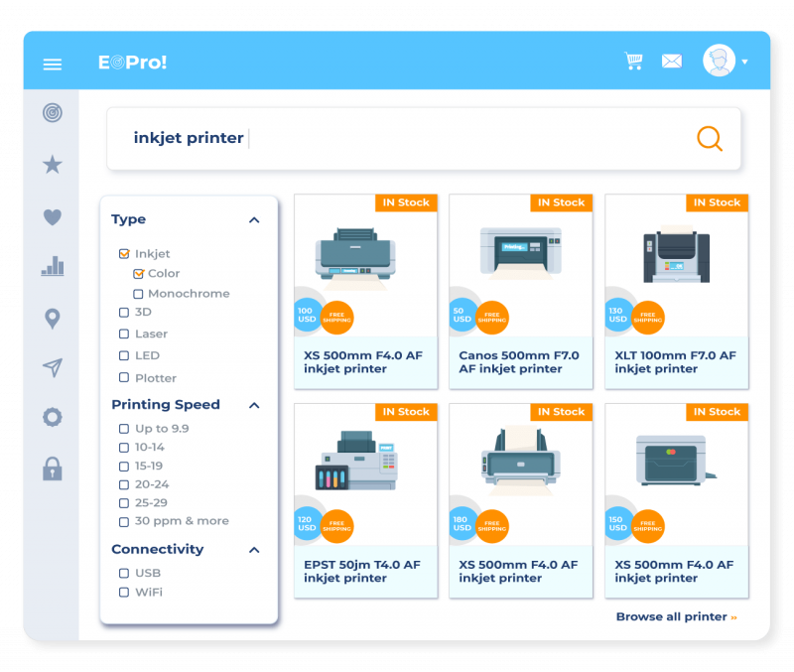The height and width of the screenshot is (672, 794).
Task: Check the Monochrome checkbox
Action: [138, 294]
